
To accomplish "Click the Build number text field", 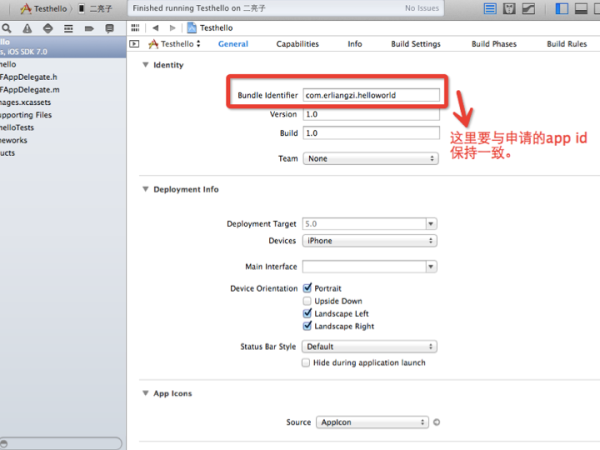I will 371,133.
